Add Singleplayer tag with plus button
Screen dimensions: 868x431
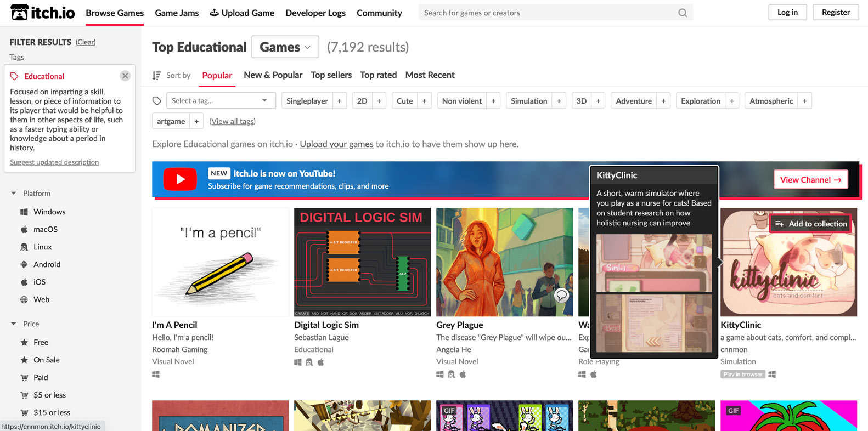340,101
